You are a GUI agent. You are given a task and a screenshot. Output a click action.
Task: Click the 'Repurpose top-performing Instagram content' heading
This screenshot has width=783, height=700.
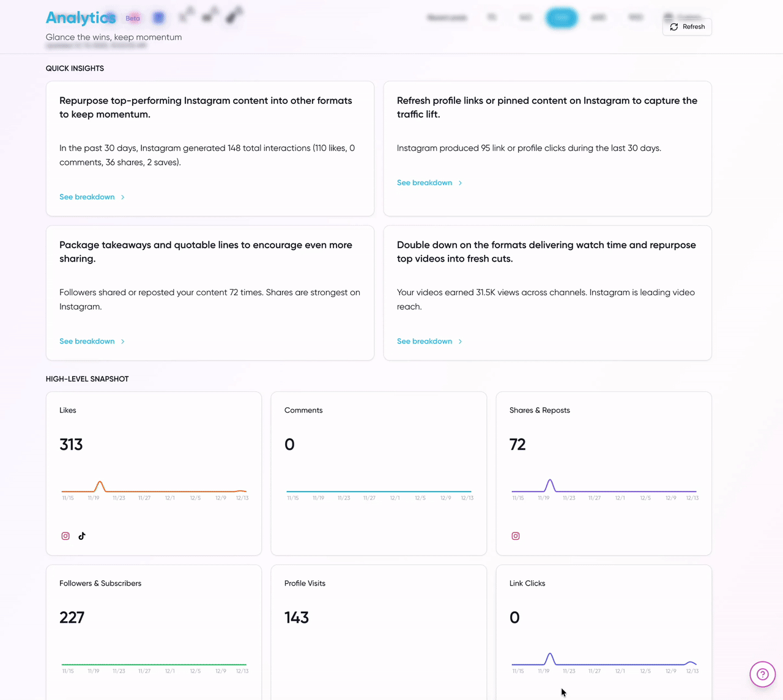pos(206,107)
